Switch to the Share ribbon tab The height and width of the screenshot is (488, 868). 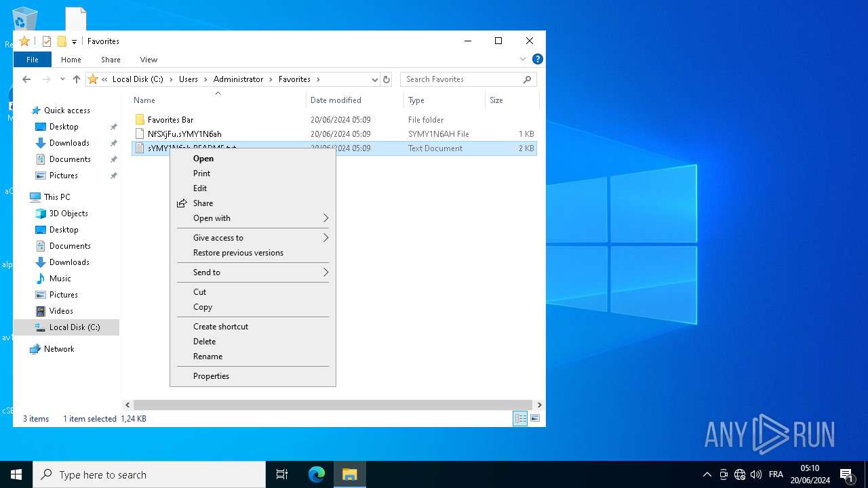tap(111, 60)
